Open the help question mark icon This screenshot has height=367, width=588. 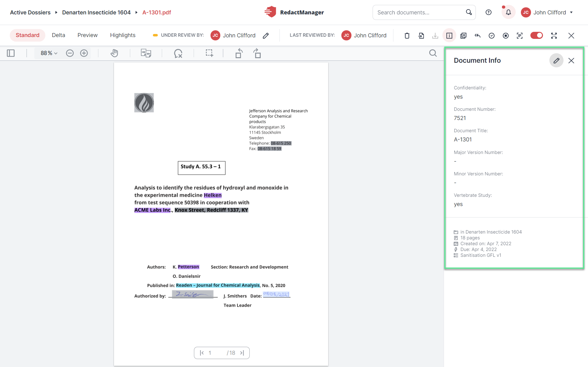(489, 12)
